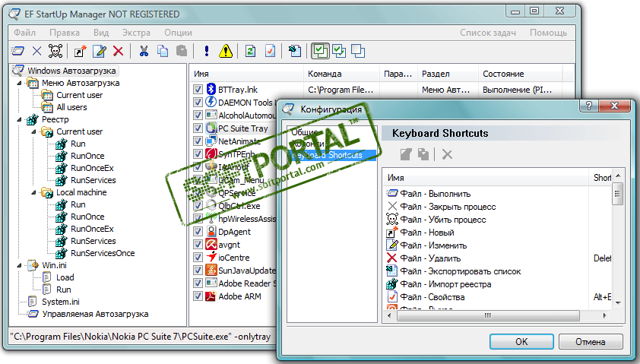
Task: Click the Отмена button
Action: click(591, 341)
